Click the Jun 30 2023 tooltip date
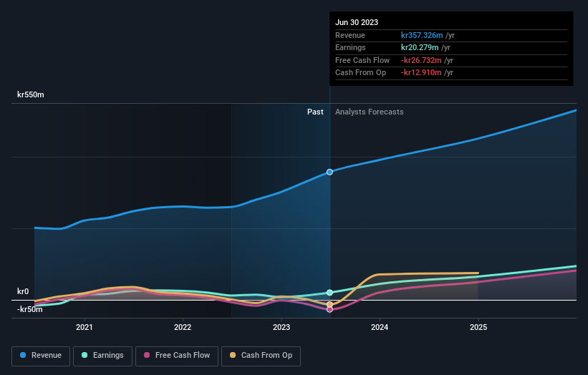The height and width of the screenshot is (375, 588). pyautogui.click(x=357, y=22)
